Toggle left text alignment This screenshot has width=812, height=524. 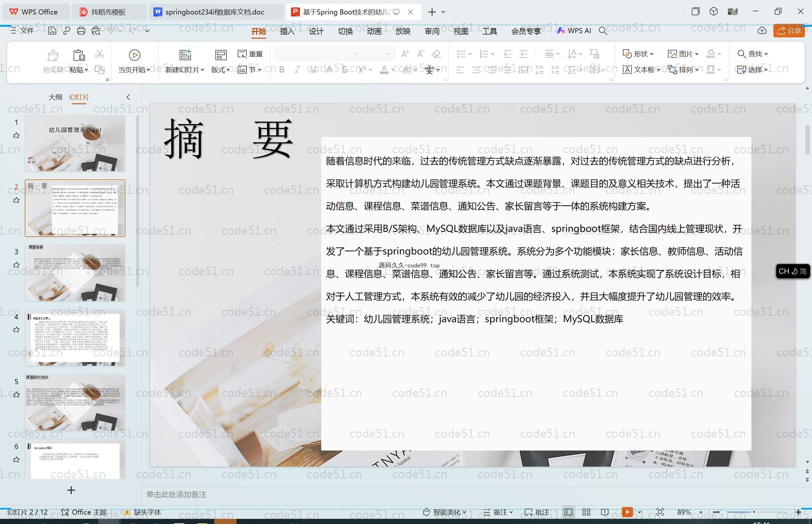460,70
